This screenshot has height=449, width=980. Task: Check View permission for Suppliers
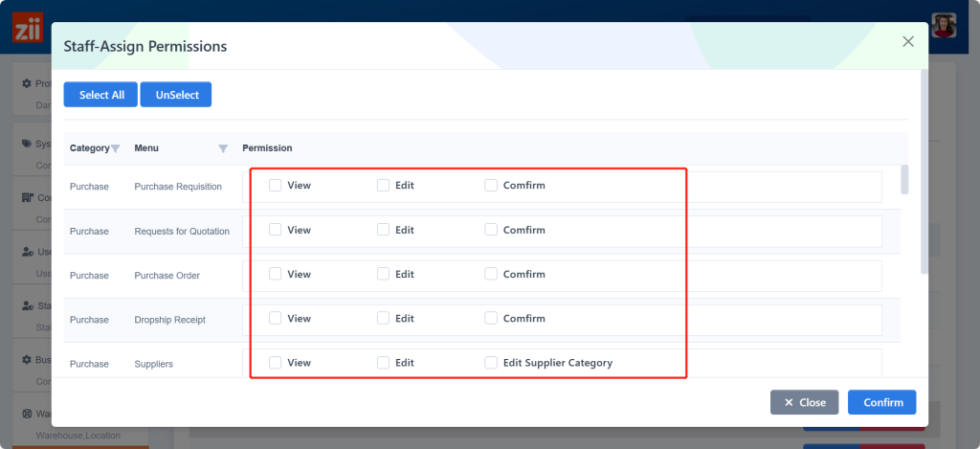click(276, 363)
